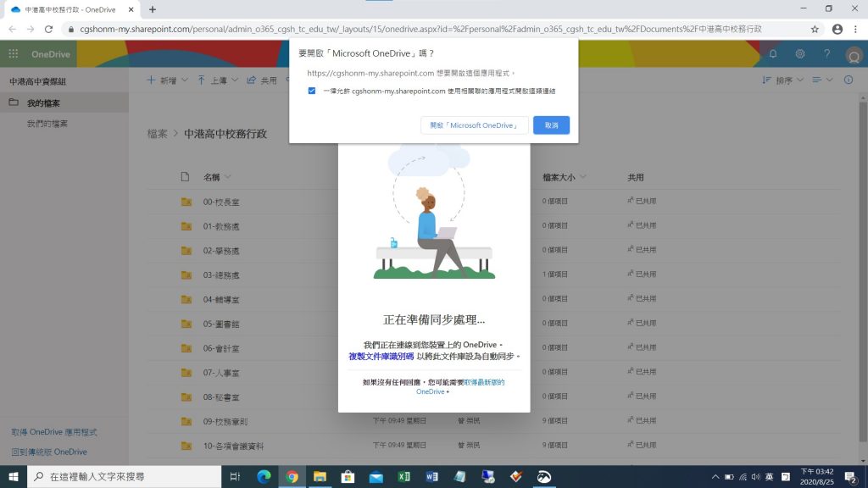The width and height of the screenshot is (868, 488).
Task: Open the folder named 10-各項會議資料
Action: click(233, 446)
